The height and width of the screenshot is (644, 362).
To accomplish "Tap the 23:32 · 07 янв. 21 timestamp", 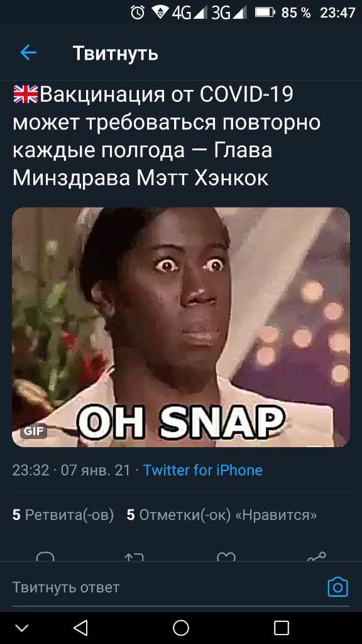I will pos(72,470).
